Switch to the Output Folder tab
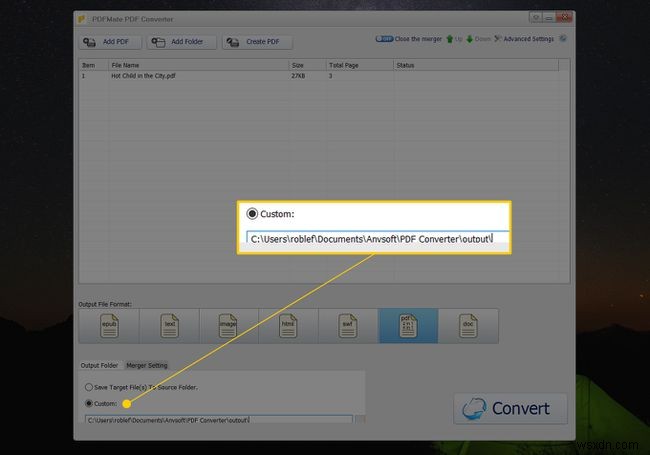 click(x=99, y=365)
